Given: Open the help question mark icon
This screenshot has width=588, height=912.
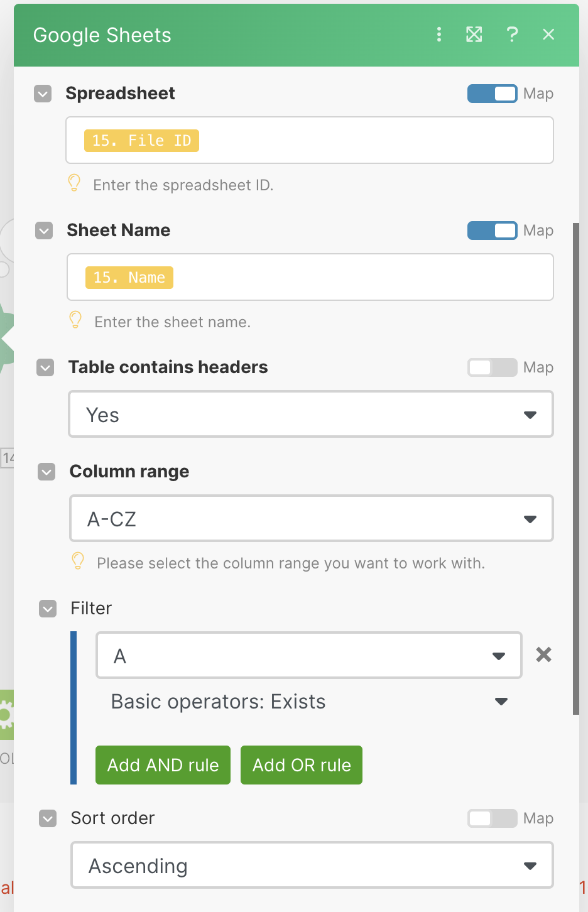Looking at the screenshot, I should pos(512,35).
